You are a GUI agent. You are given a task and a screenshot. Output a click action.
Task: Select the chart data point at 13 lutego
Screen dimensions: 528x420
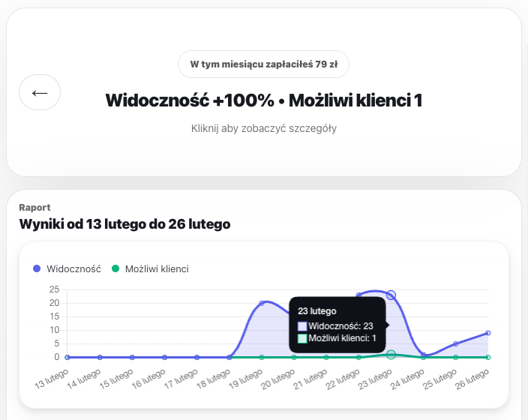coord(67,357)
